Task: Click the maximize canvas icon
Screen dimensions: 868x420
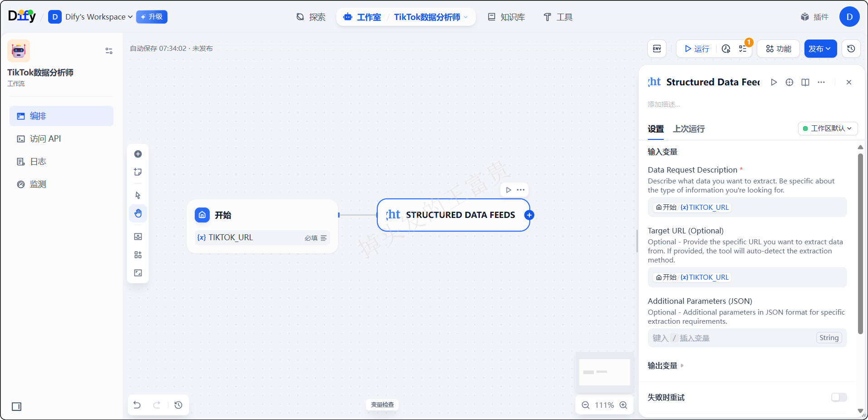Action: coord(138,273)
